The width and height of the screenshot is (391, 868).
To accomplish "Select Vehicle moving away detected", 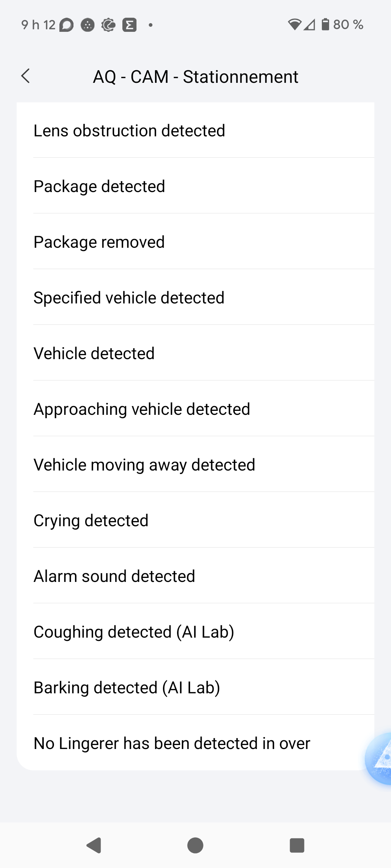I will [x=195, y=465].
